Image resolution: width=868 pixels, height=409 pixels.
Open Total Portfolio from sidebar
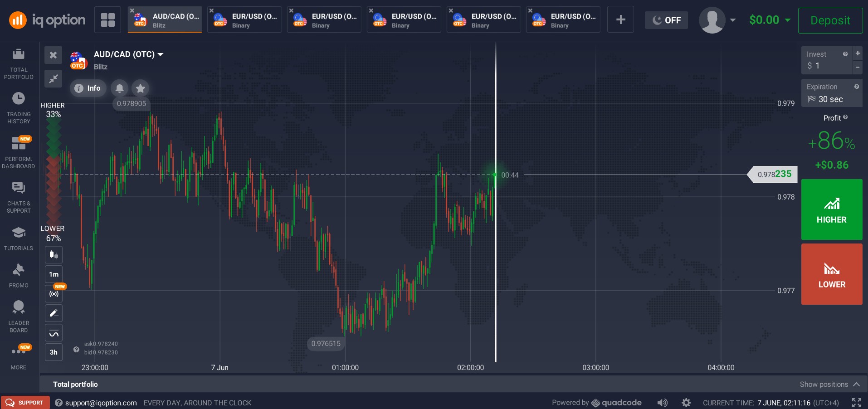click(x=19, y=63)
